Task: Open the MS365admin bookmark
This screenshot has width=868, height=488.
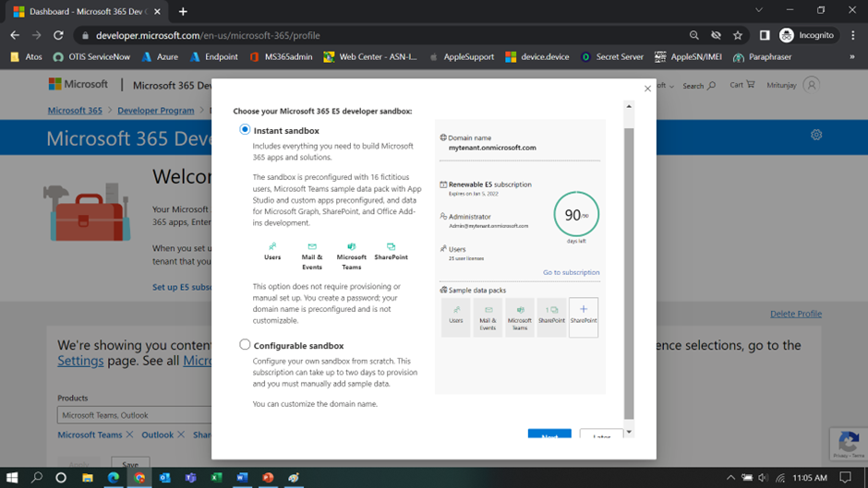Action: point(282,57)
